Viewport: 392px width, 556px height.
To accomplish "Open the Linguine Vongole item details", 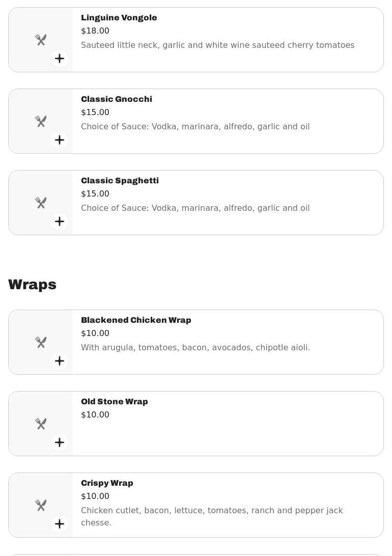I will click(x=119, y=17).
